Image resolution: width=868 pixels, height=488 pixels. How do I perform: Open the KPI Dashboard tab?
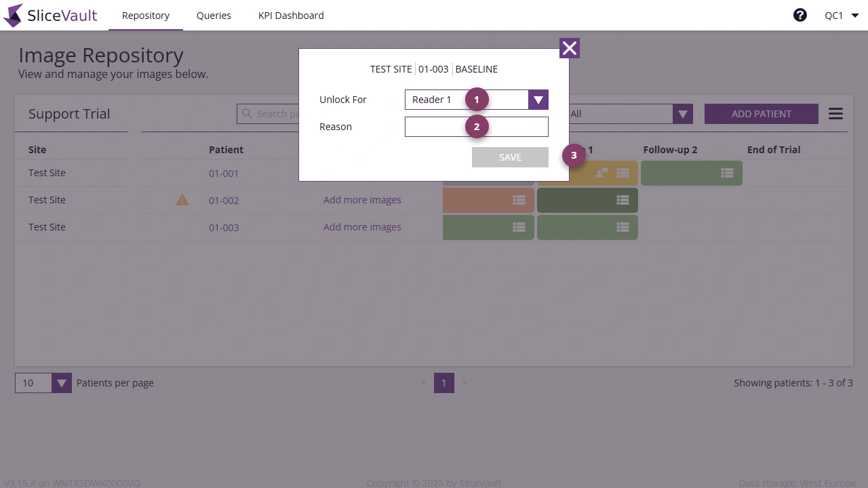point(291,15)
